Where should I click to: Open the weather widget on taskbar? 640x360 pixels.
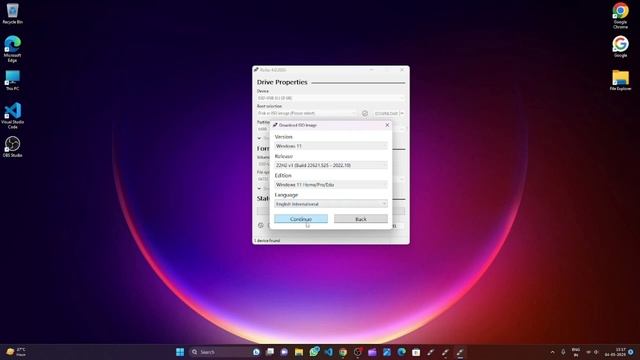coord(16,352)
